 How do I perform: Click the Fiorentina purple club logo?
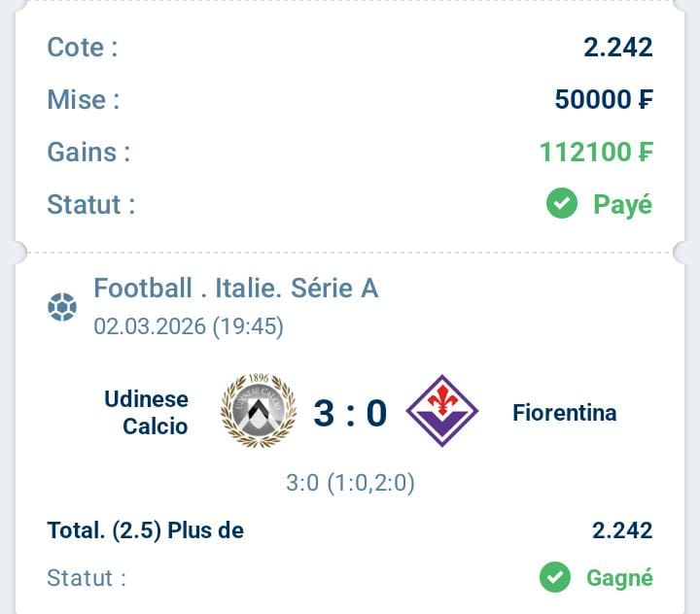click(441, 411)
